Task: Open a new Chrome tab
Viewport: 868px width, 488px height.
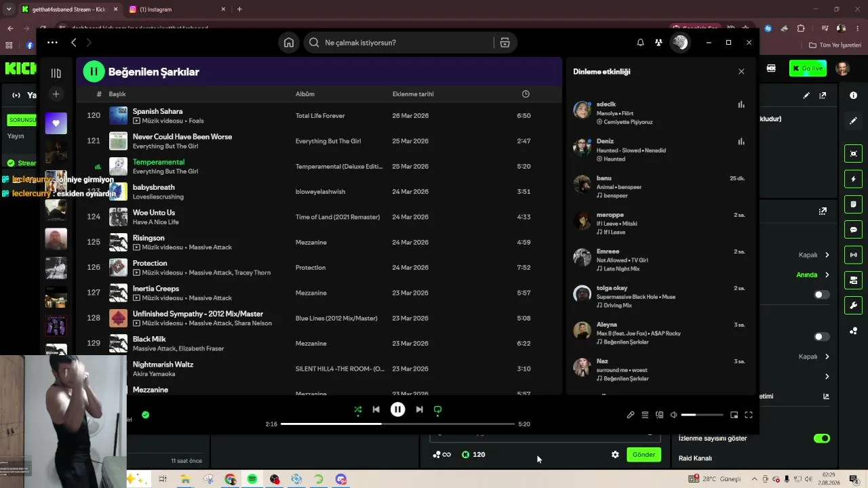Action: [x=239, y=9]
